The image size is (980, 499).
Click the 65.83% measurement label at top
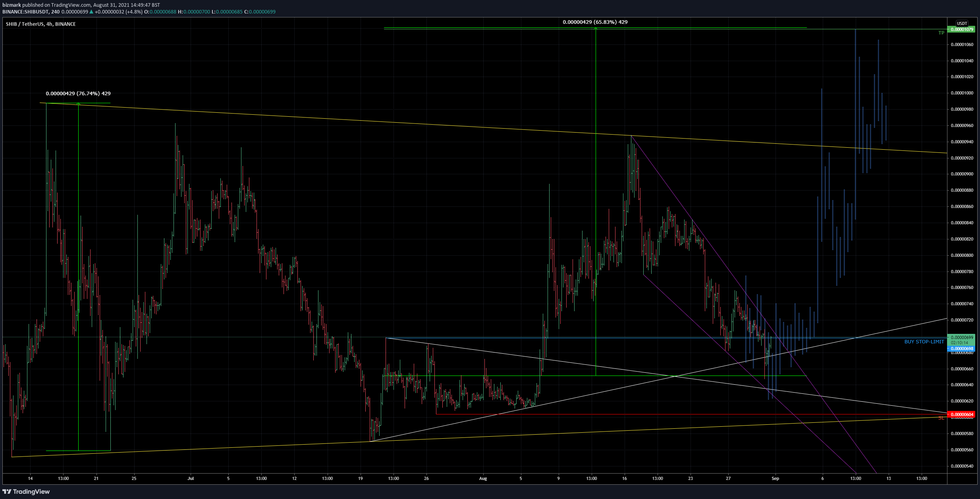595,22
